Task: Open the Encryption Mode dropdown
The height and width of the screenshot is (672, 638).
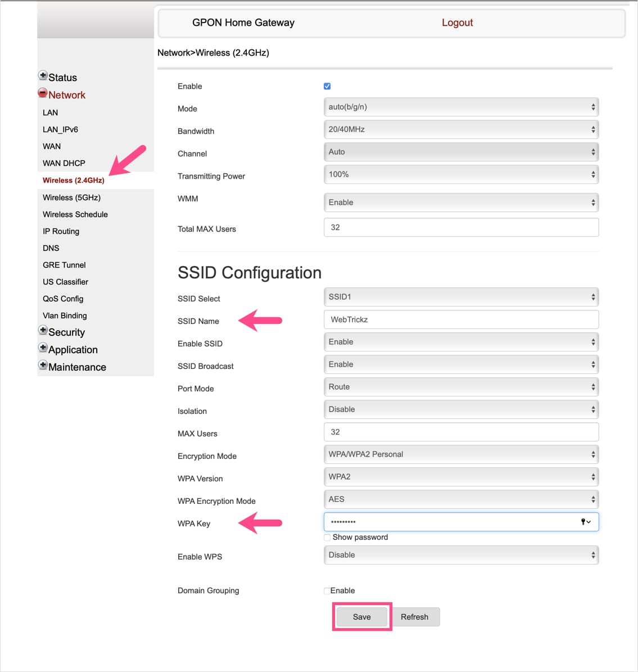Action: [461, 454]
